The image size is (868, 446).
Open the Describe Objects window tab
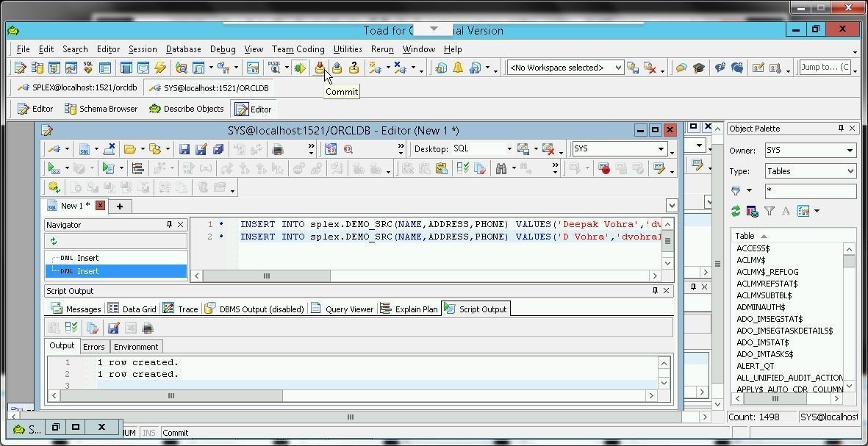pyautogui.click(x=187, y=109)
